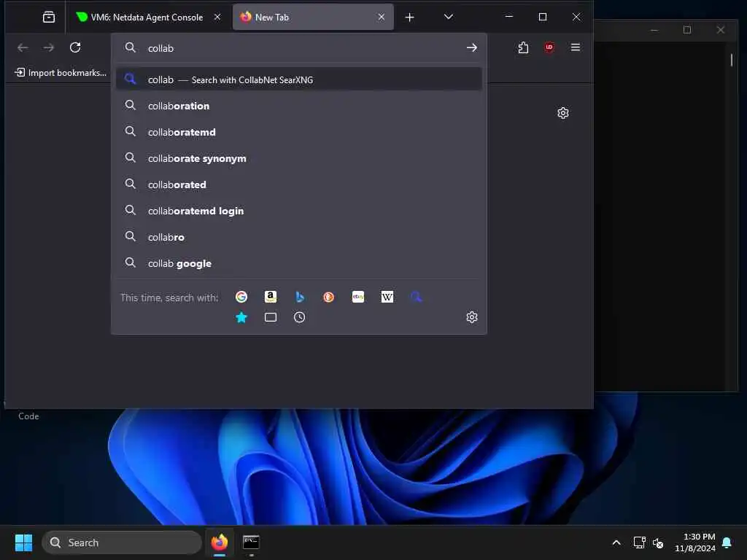Select the collab google suggestion
This screenshot has height=560, width=747.
pos(298,262)
